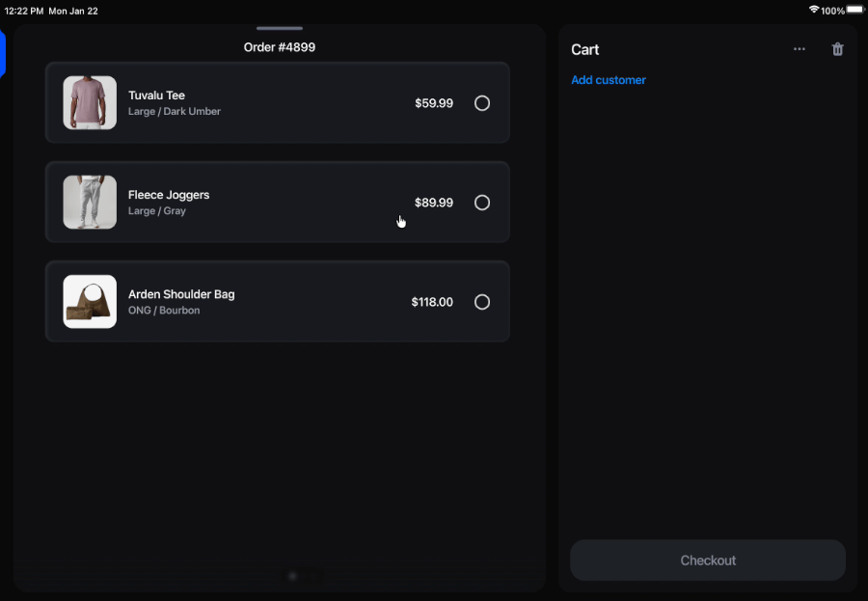Open the Fleece Joggers product thumbnail

coord(90,203)
